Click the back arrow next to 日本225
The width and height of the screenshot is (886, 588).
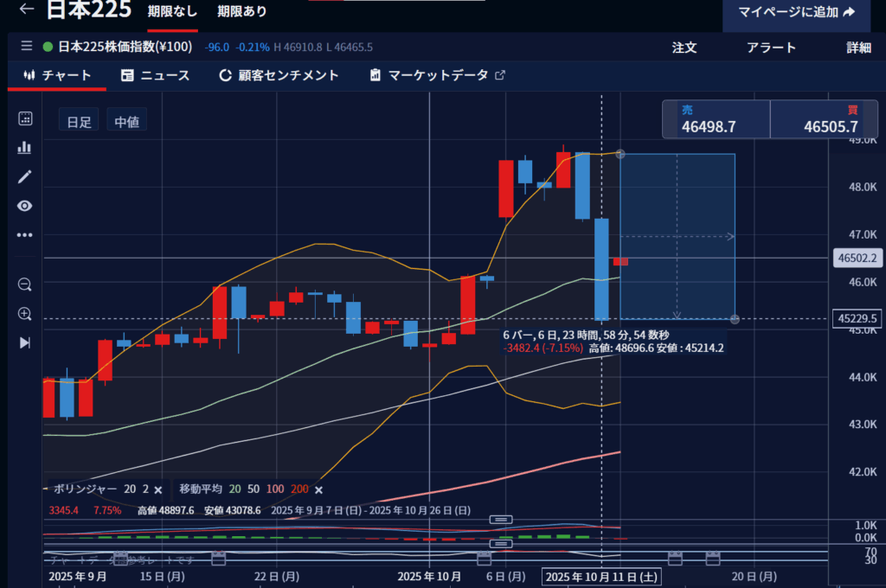coord(27,10)
